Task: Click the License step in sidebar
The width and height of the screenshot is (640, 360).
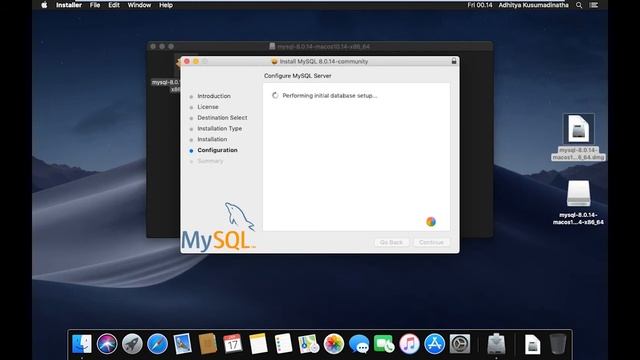Action: [x=208, y=107]
